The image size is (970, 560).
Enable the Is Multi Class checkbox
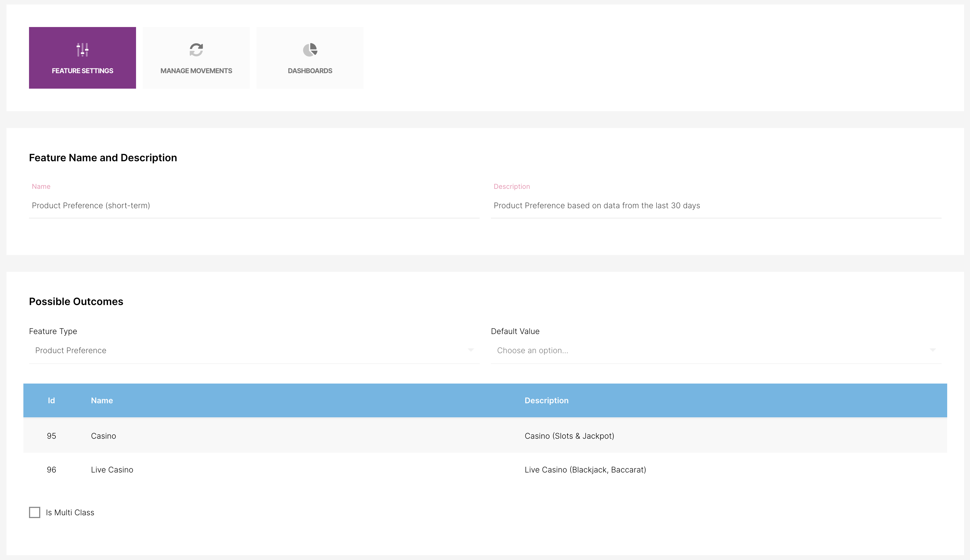point(35,512)
